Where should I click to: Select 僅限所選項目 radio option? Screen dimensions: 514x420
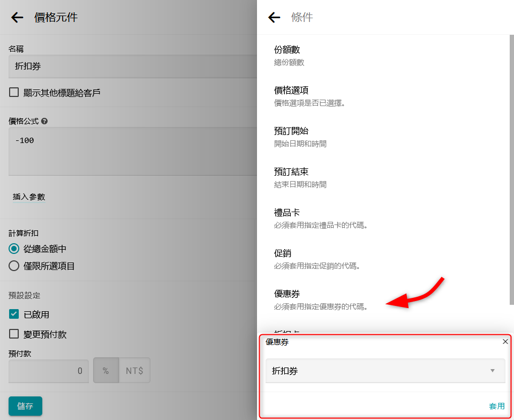(14, 266)
